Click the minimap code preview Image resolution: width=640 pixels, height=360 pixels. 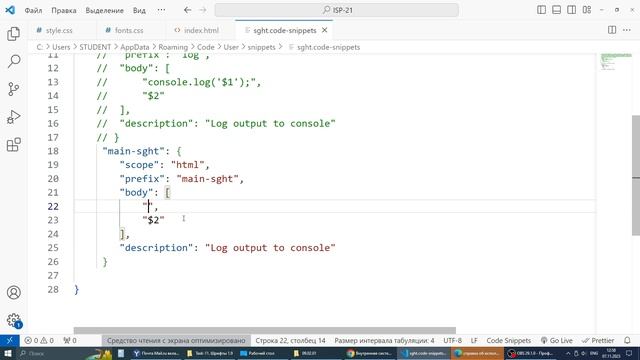coord(616,61)
